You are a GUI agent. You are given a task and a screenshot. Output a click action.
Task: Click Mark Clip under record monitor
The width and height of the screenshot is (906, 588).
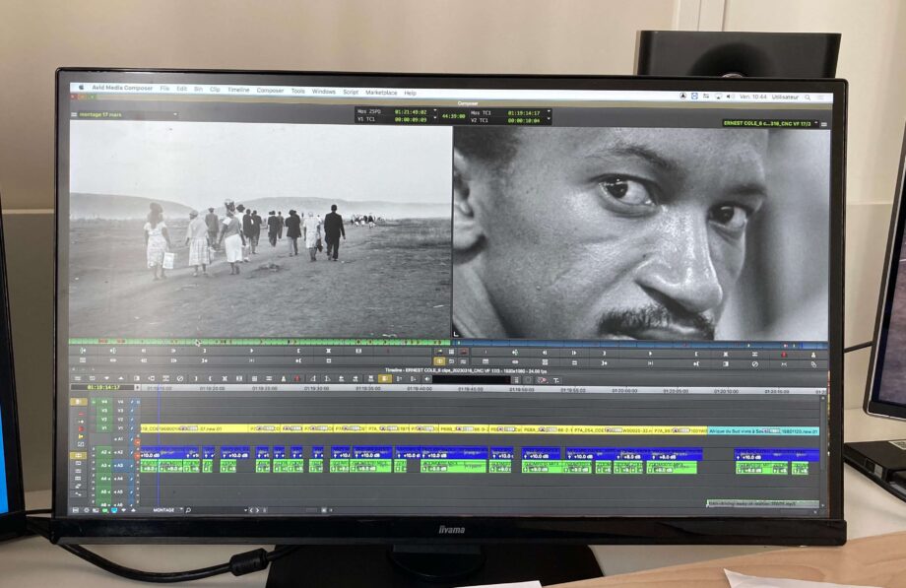(725, 354)
